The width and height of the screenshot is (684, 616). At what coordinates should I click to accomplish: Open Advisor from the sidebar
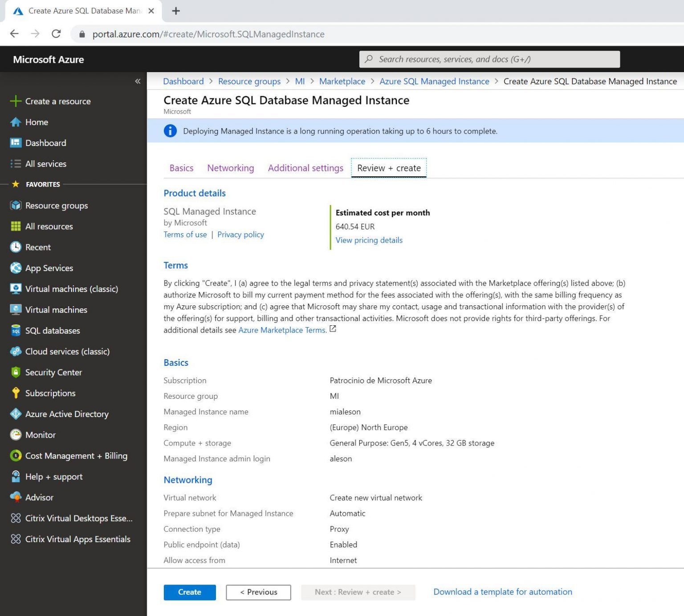pos(40,497)
